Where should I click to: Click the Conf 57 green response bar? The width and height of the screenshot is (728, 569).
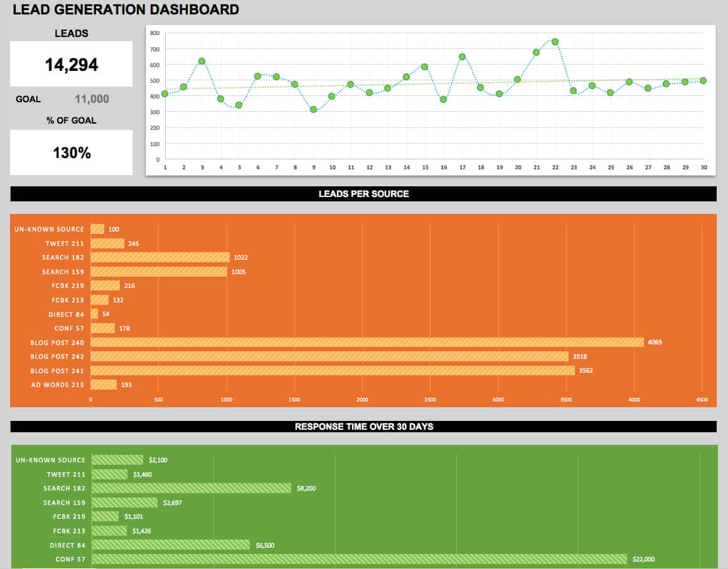coord(359,559)
